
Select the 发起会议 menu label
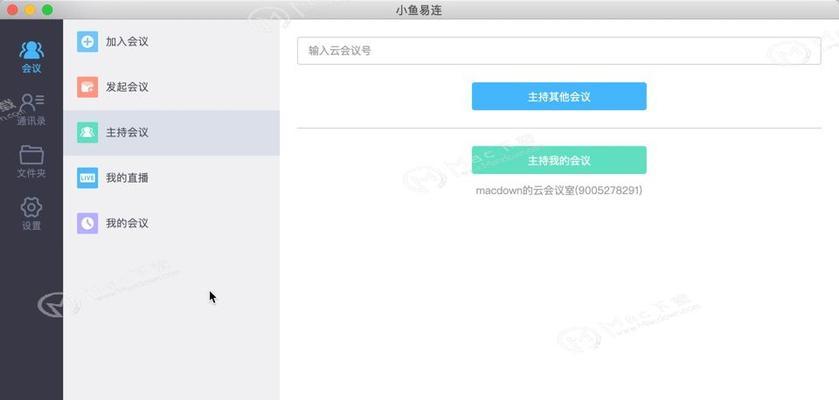coord(127,87)
